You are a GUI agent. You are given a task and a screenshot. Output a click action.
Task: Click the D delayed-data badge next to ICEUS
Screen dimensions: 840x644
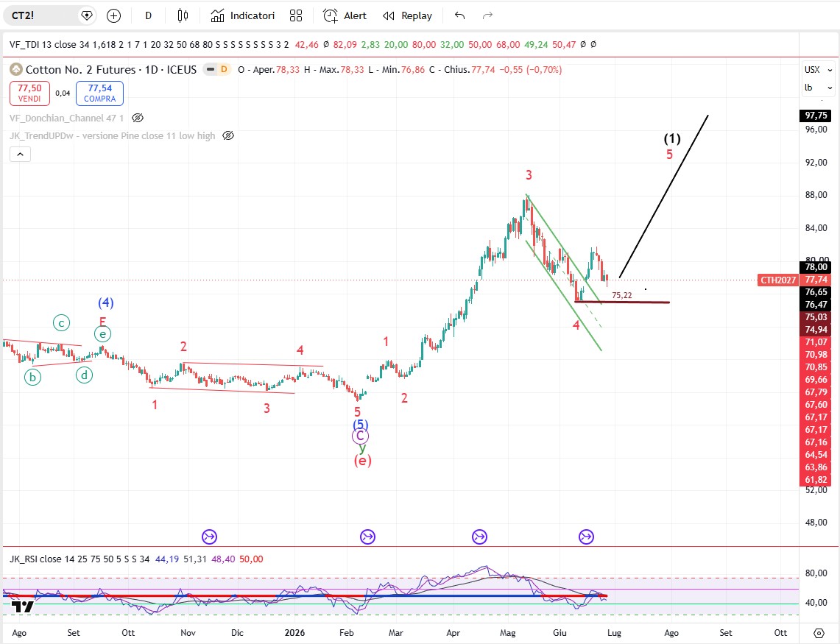(x=224, y=69)
